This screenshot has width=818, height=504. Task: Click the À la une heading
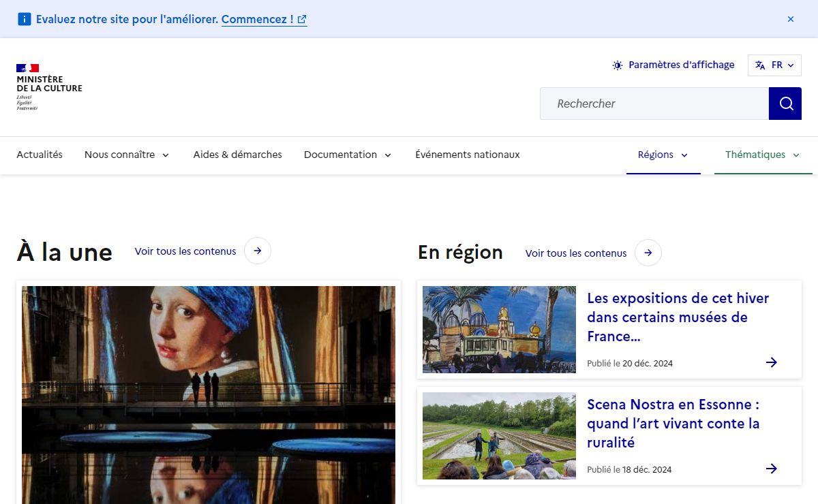pyautogui.click(x=65, y=252)
